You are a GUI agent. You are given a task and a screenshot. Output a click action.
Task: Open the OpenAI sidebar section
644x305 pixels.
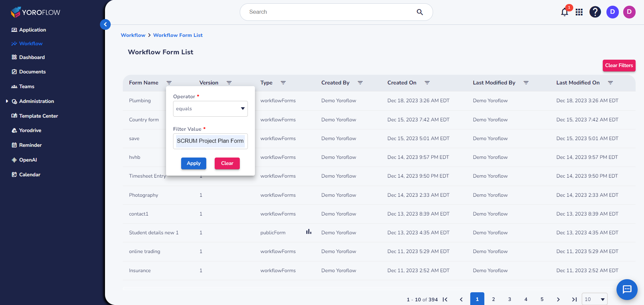tap(28, 160)
